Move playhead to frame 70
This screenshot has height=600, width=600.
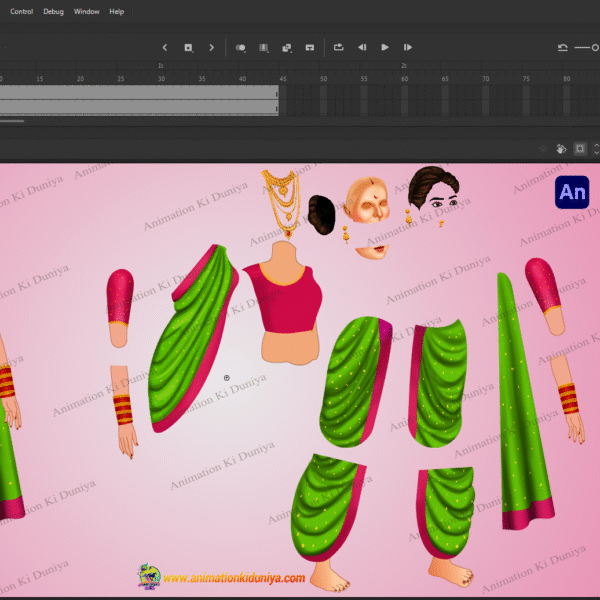point(486,79)
